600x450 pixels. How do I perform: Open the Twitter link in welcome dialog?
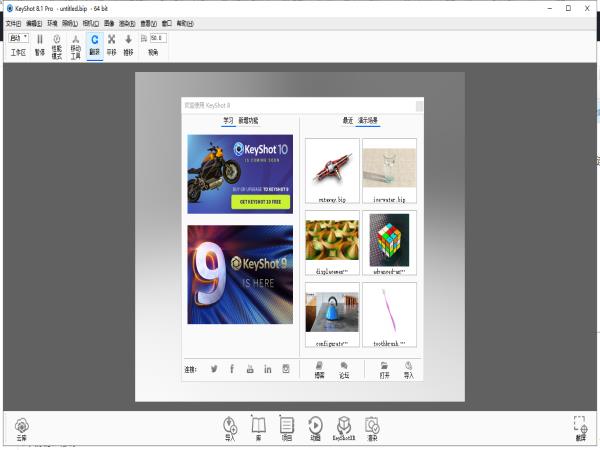point(213,369)
